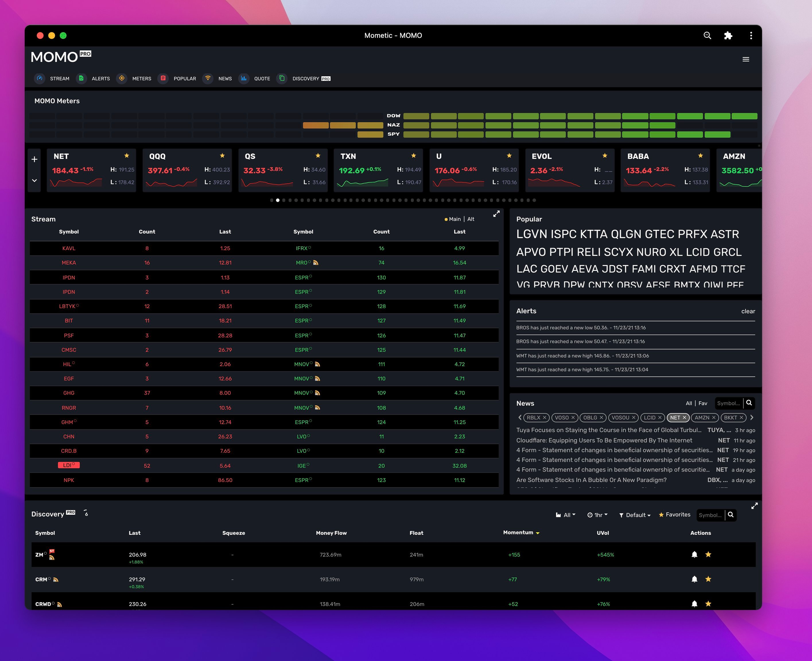Screen dimensions: 812x661
Task: Open the 1hr timeframe dropdown
Action: pos(598,515)
